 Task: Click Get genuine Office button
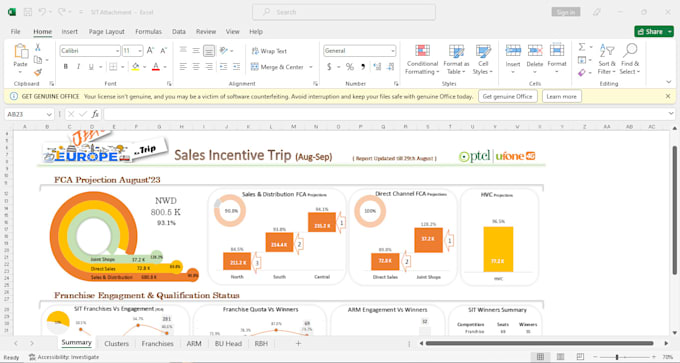(508, 96)
